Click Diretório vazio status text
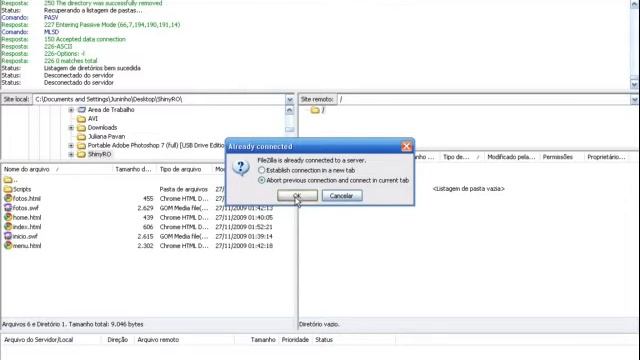 (x=319, y=324)
